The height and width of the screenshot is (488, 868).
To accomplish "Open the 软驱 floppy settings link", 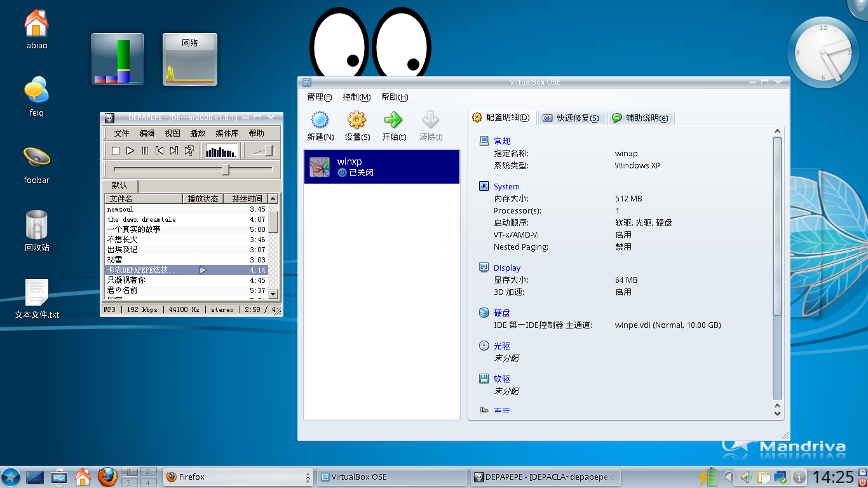I will (x=501, y=379).
